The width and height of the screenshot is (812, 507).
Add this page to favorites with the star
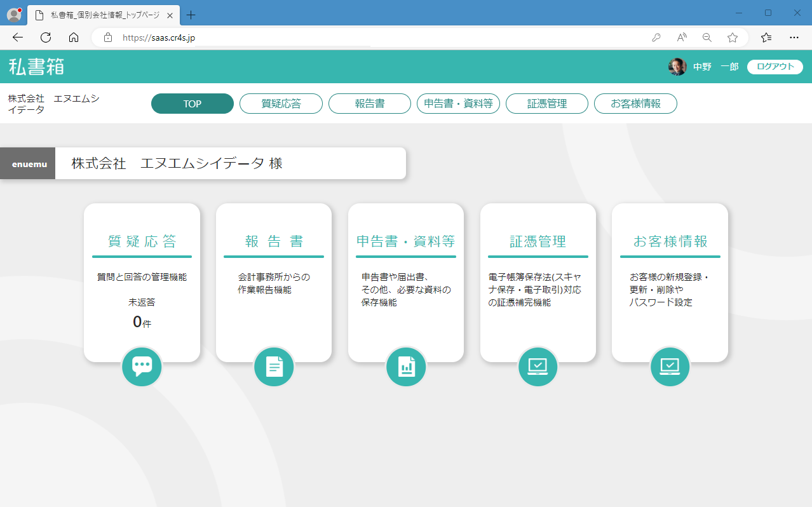tap(733, 37)
